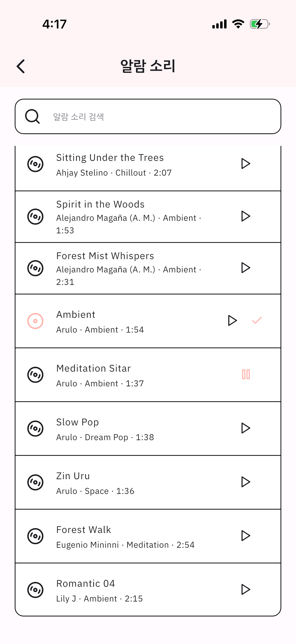Tap the disc icon beside Slow Pop
This screenshot has height=644, width=296.
point(35,428)
